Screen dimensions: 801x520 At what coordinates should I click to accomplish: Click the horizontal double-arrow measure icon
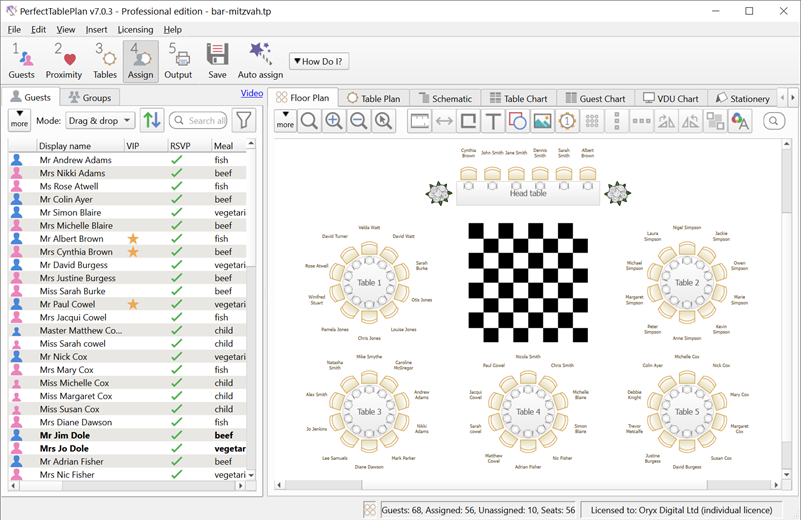(x=444, y=121)
